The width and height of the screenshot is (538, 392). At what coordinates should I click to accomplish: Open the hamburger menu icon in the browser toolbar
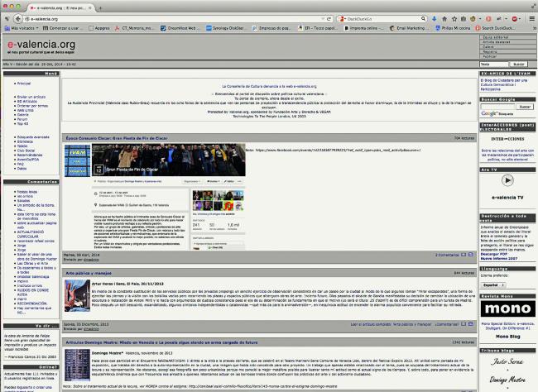tap(532, 19)
